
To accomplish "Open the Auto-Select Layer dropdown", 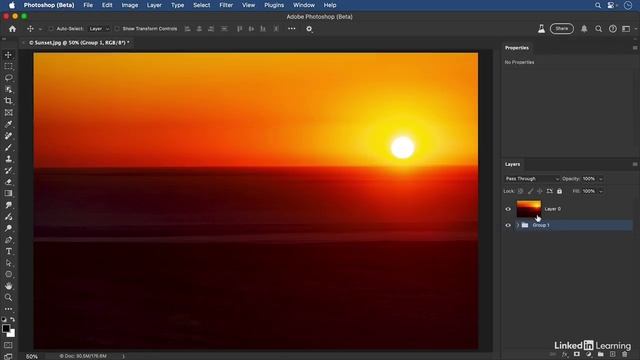I will point(99,29).
